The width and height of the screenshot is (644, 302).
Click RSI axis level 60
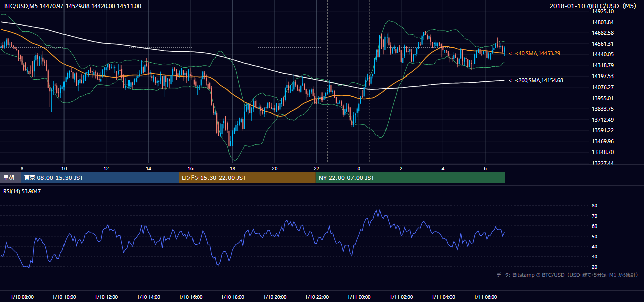coord(594,226)
